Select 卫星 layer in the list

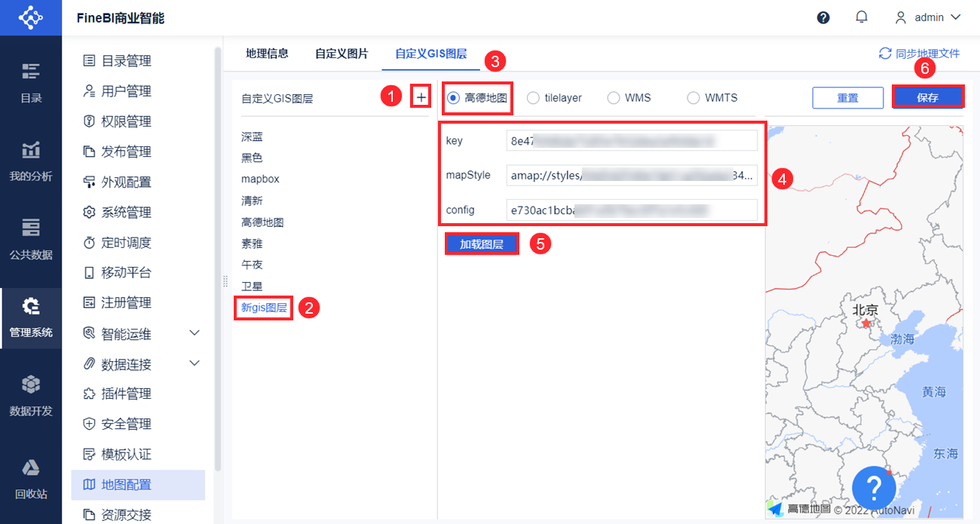tap(252, 287)
